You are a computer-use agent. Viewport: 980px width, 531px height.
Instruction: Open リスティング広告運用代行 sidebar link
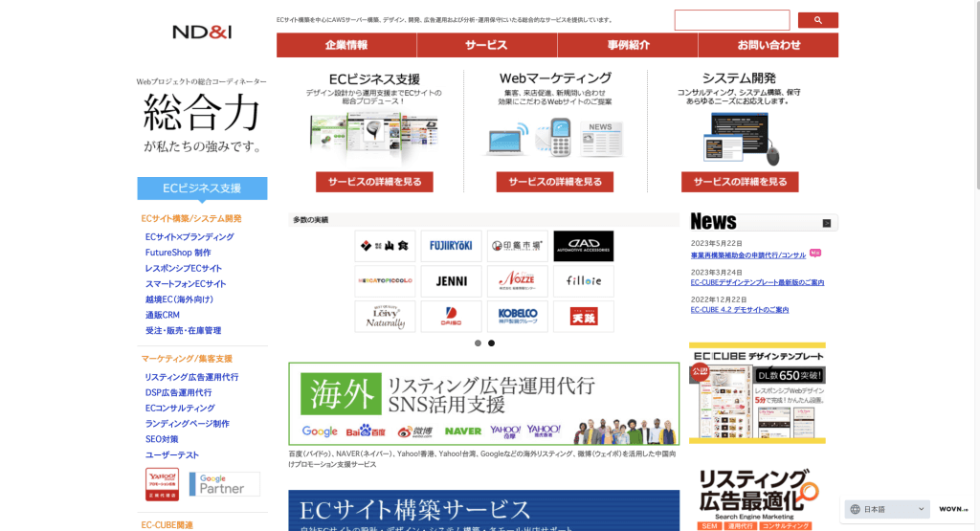(x=191, y=377)
